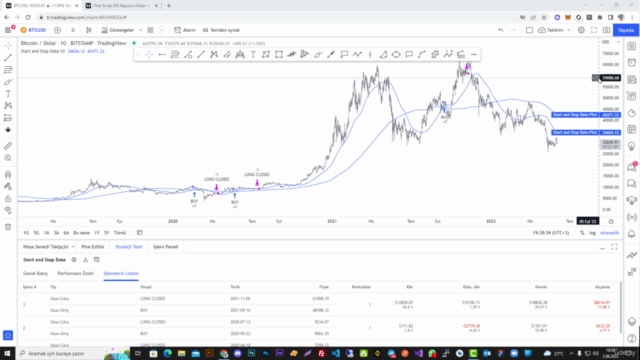Image resolution: width=640 pixels, height=360 pixels.
Task: Switch to the Pine Editör tab
Action: tap(93, 247)
